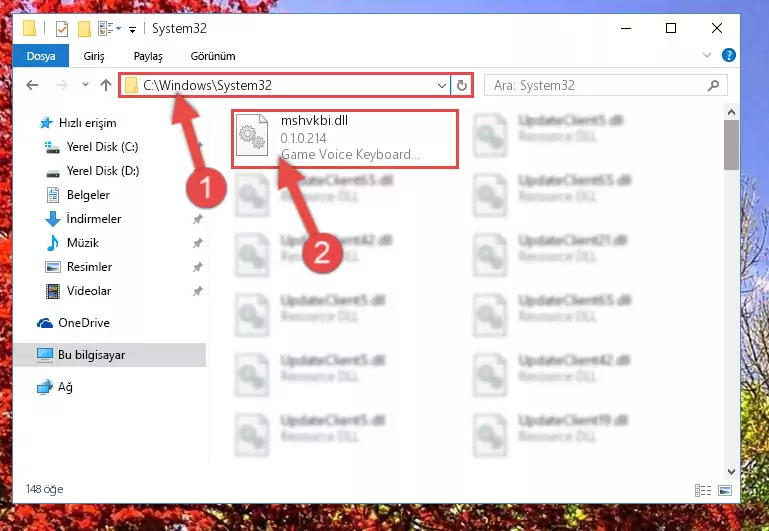
Task: Open Belgeler in the sidebar
Action: click(x=88, y=195)
